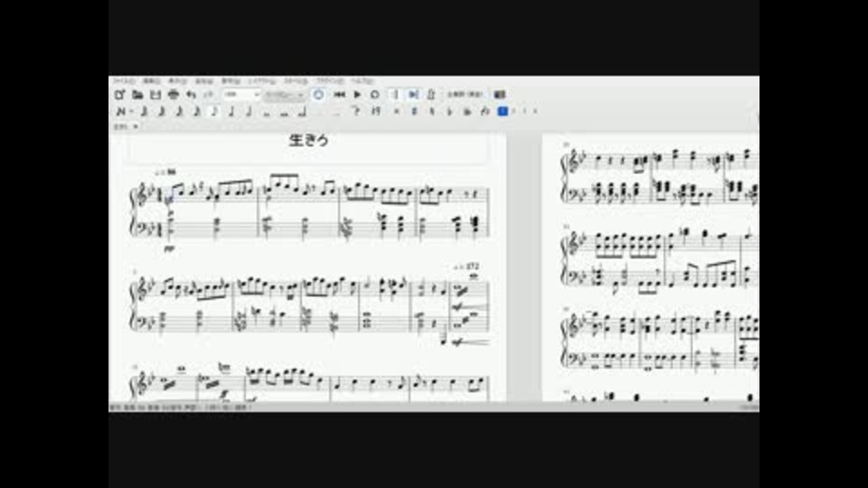Select blue voice 1 button

pyautogui.click(x=503, y=111)
